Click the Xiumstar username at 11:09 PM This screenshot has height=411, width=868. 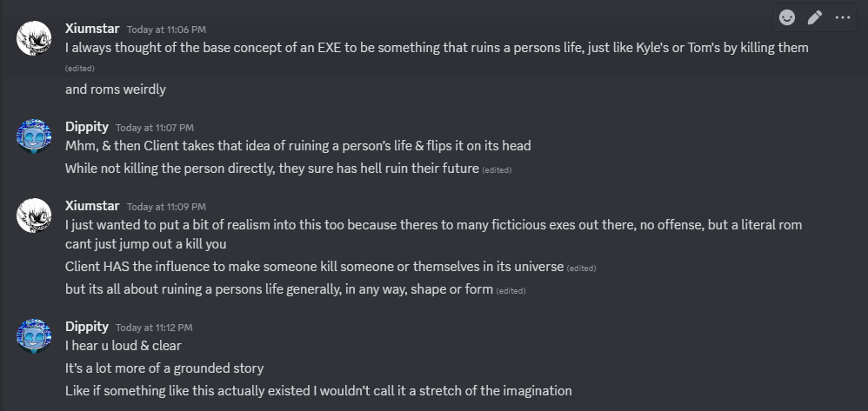[92, 206]
